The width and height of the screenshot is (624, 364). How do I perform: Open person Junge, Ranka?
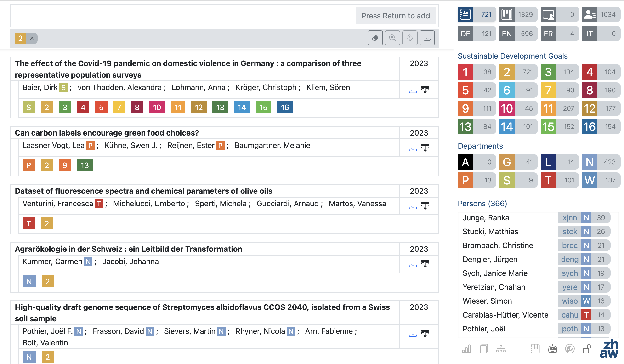point(486,218)
